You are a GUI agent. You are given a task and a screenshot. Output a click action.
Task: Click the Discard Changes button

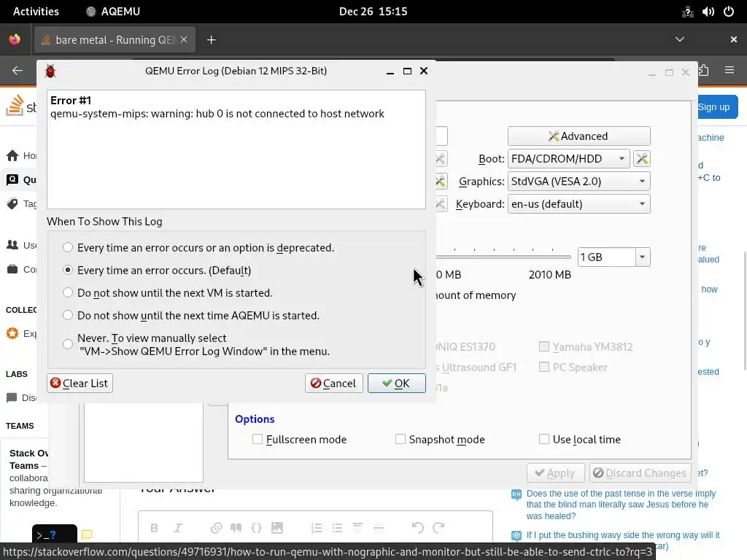click(x=640, y=472)
